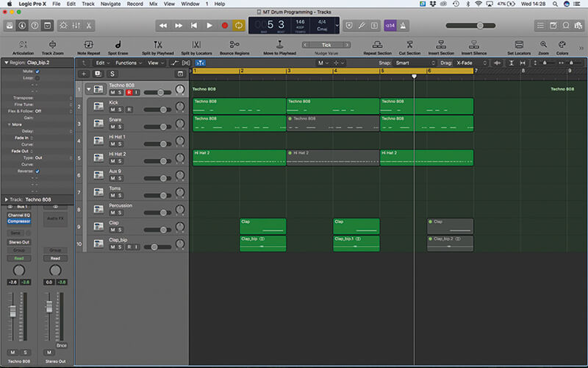Mute the Kick track

[112, 110]
